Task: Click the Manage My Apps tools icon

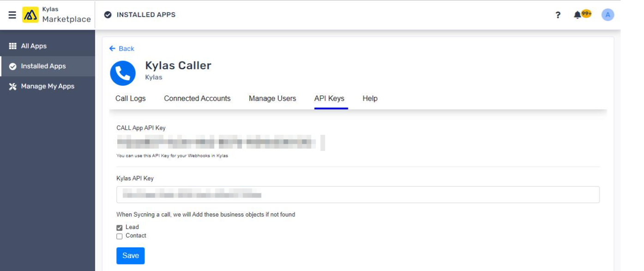Action: click(x=13, y=86)
